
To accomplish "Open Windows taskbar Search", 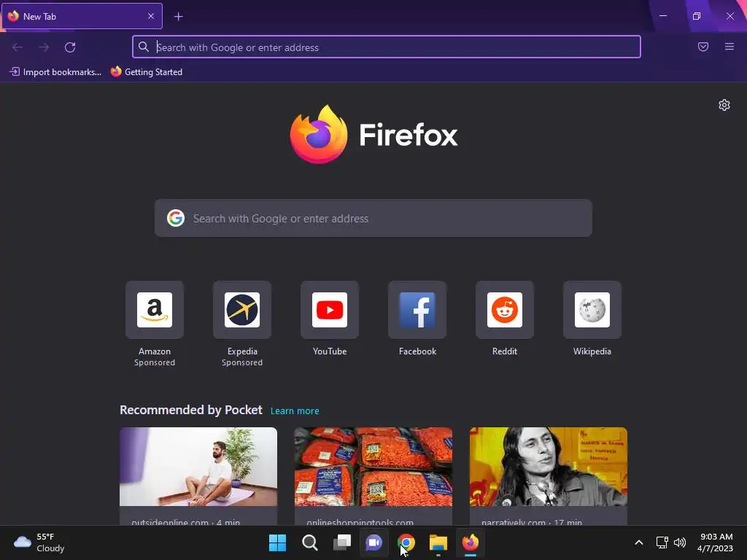I will point(309,542).
